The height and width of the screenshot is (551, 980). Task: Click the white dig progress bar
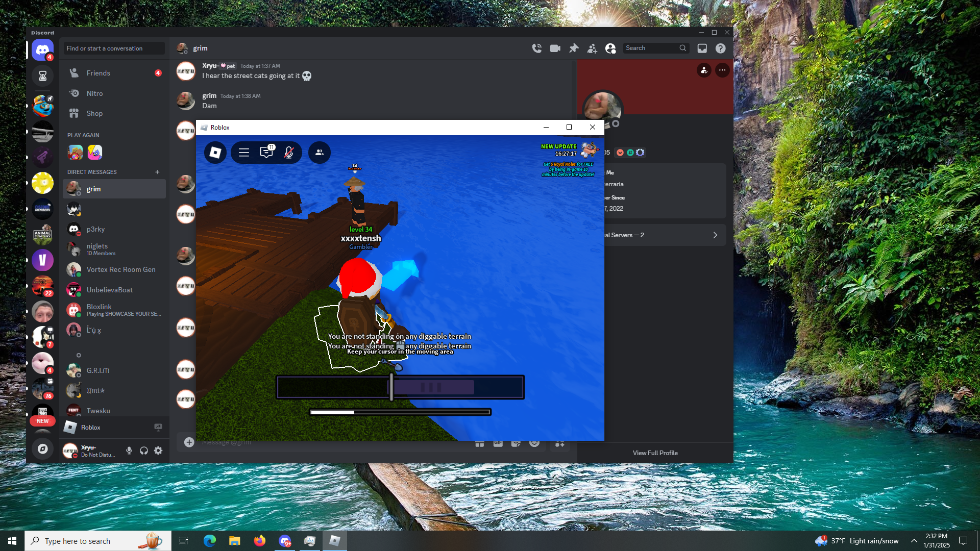(x=332, y=412)
